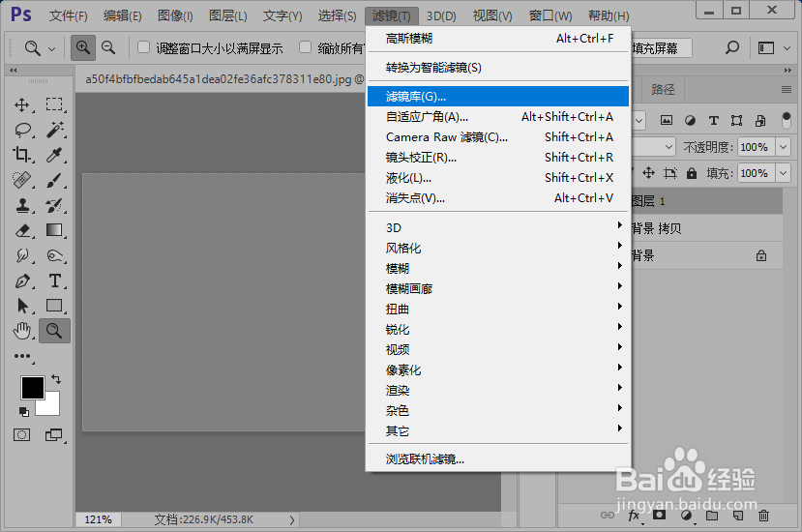Open Camera Raw 滤镜(C)...
This screenshot has width=802, height=532.
coord(498,137)
